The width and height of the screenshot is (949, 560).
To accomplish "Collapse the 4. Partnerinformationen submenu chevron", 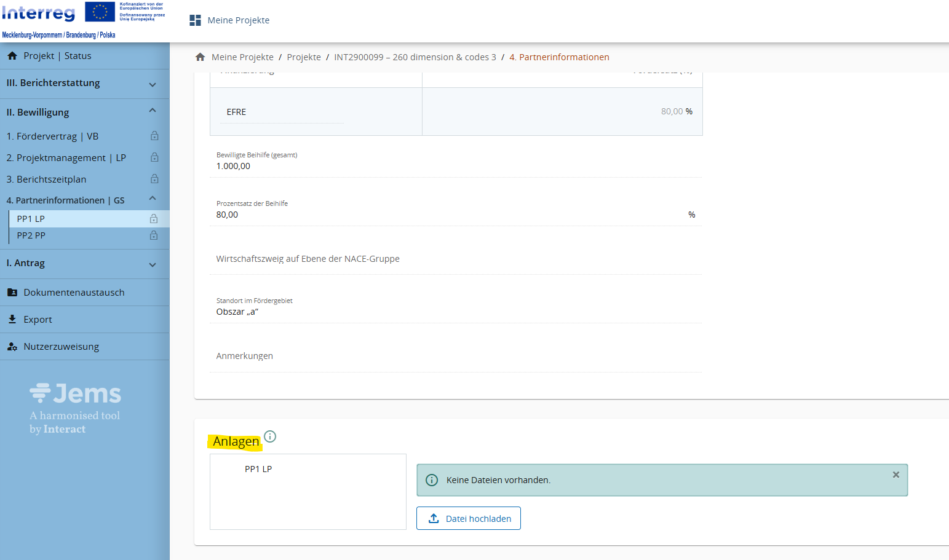I will tap(153, 199).
